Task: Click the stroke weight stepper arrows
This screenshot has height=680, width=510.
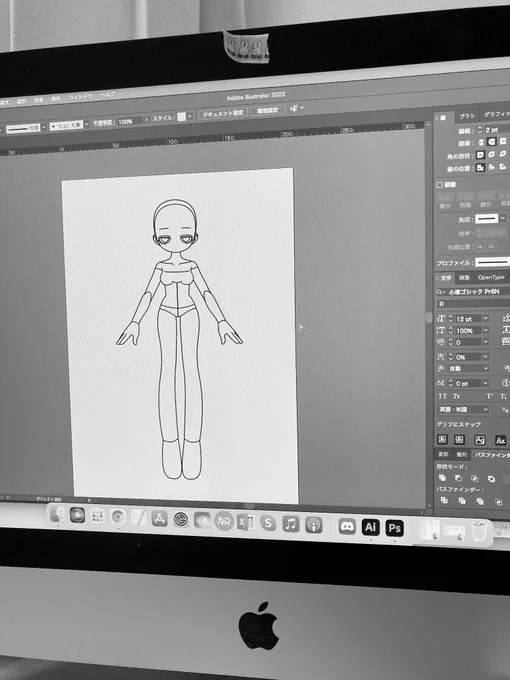Action: [x=479, y=130]
